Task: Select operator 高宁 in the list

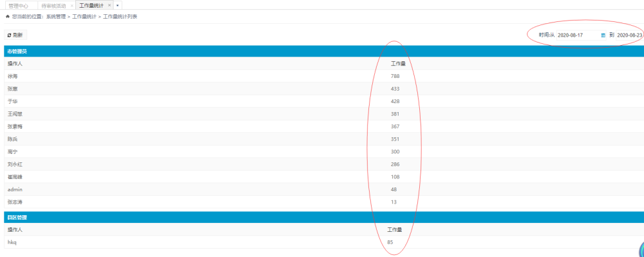Action: (x=12, y=151)
